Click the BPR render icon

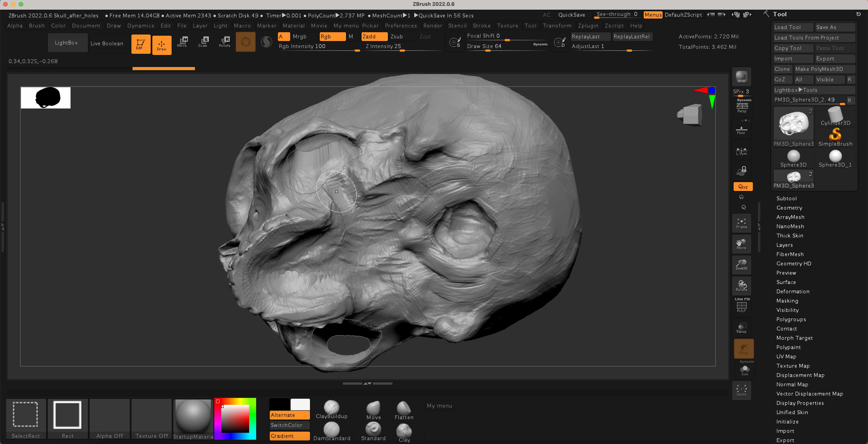(741, 77)
